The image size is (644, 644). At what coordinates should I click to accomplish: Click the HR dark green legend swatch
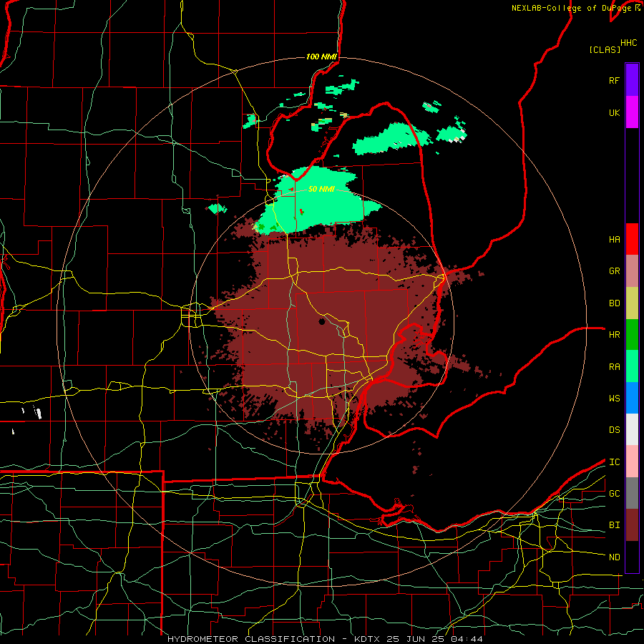coord(632,334)
